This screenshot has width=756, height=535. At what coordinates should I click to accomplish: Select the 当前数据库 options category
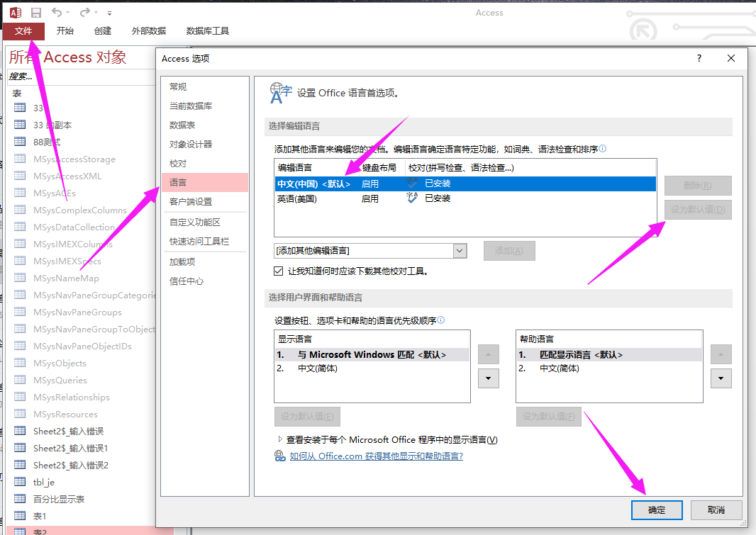[204, 106]
